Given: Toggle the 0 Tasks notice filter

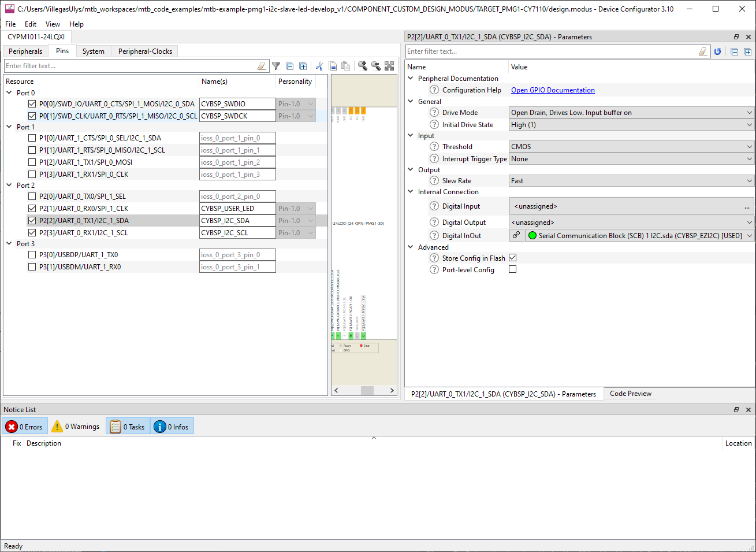Looking at the screenshot, I should (x=128, y=427).
